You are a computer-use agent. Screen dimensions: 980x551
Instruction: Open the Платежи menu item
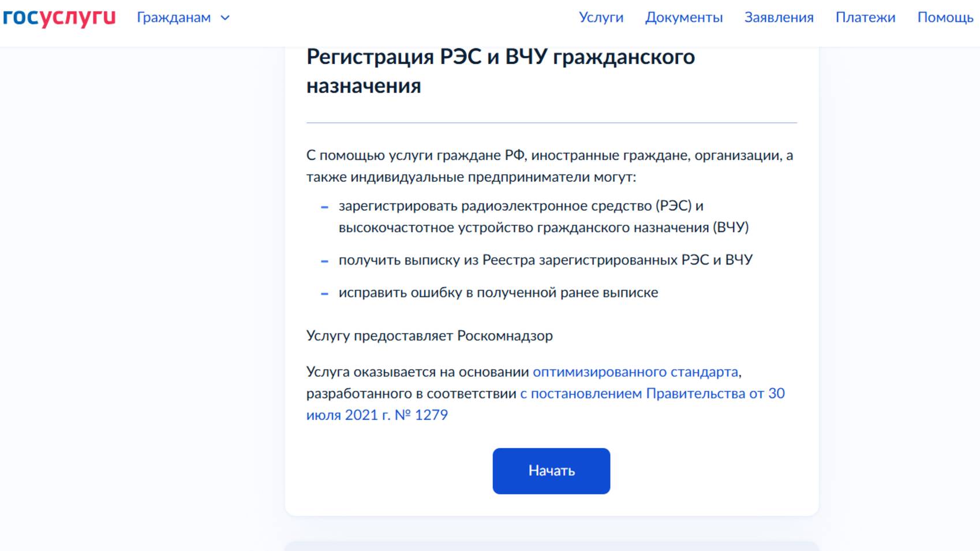[x=865, y=17]
